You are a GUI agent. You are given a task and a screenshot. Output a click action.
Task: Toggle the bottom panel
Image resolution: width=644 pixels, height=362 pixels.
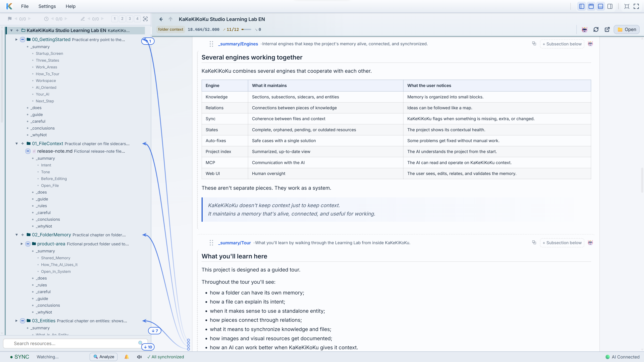601,6
